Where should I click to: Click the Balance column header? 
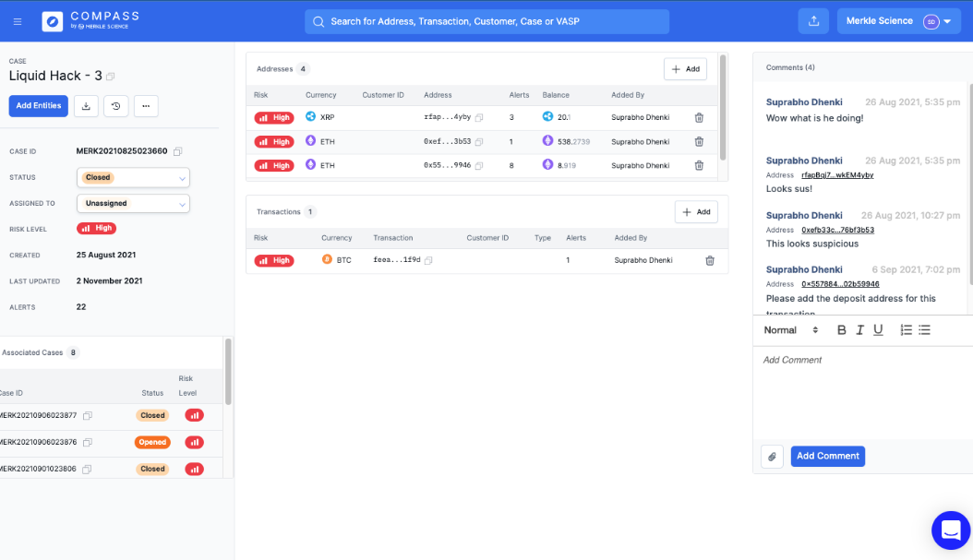[556, 96]
